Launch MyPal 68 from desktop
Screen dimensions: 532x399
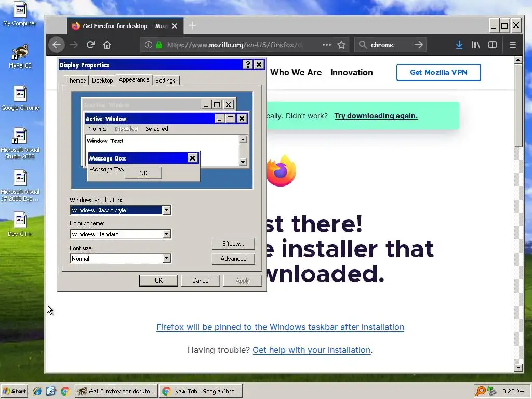tap(20, 56)
